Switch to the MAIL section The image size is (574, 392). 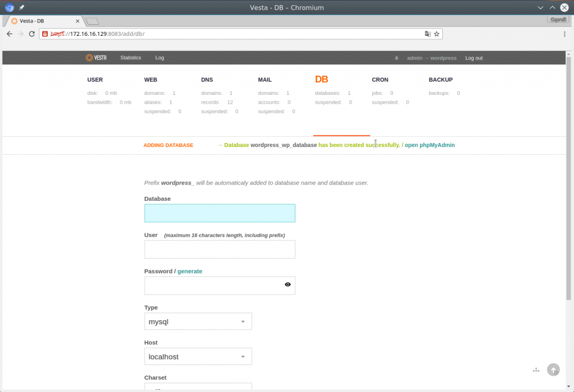265,80
